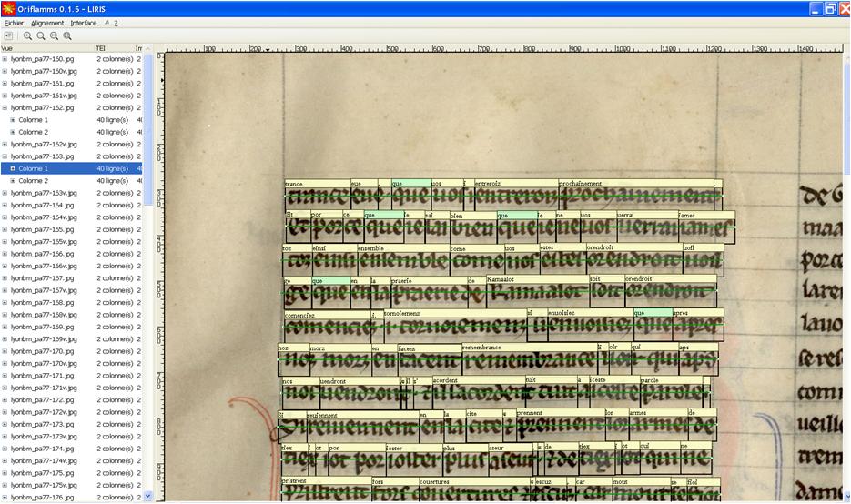Click the 40 ligne(s) cell of Colonne 2 under 163.jpg
Viewport: 851px width, 504px height.
coord(112,181)
